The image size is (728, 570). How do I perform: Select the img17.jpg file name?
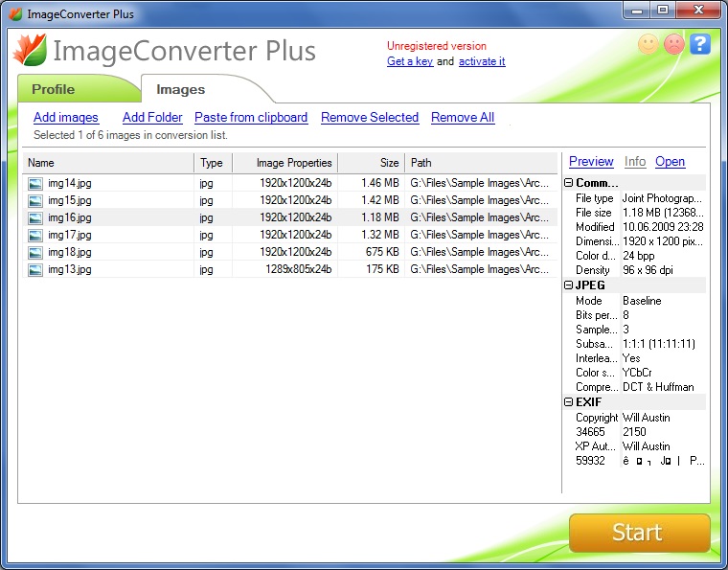[70, 235]
